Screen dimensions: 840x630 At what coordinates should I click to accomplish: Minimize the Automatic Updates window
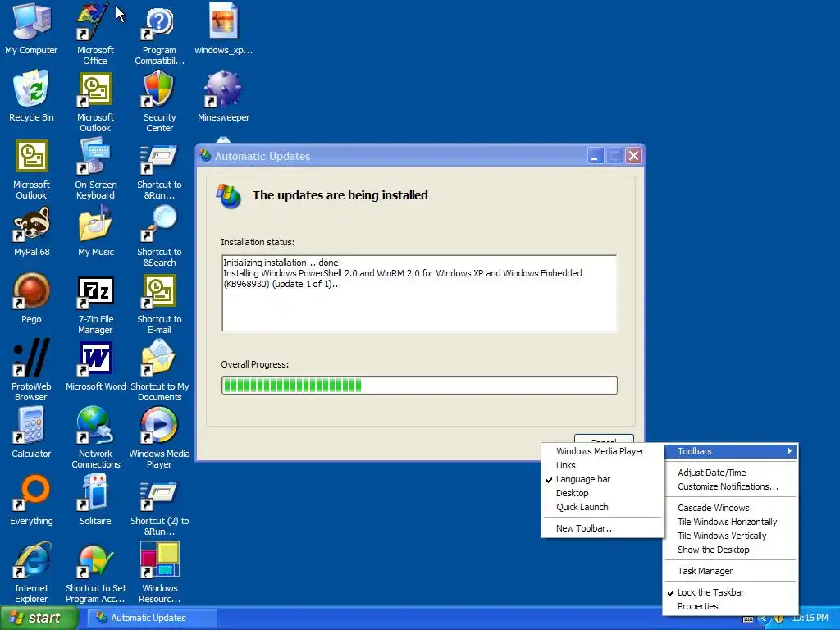tap(596, 156)
